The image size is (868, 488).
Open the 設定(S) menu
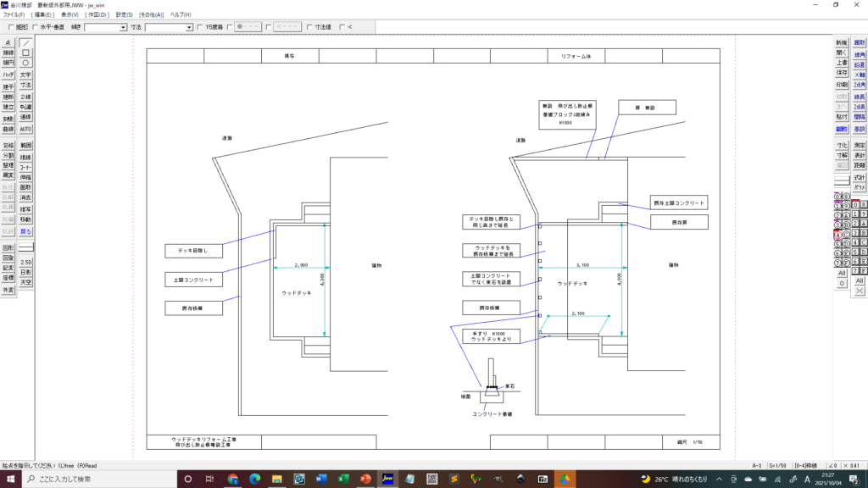click(124, 15)
